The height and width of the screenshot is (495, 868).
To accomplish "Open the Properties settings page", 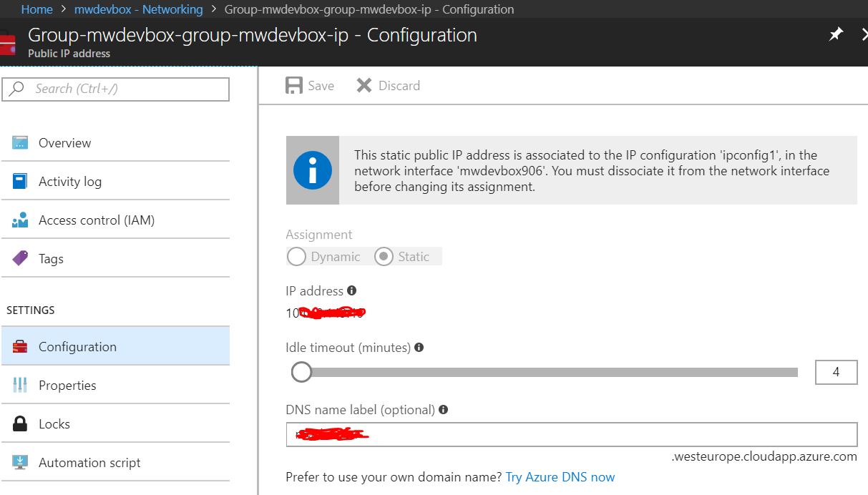I will pos(115,385).
